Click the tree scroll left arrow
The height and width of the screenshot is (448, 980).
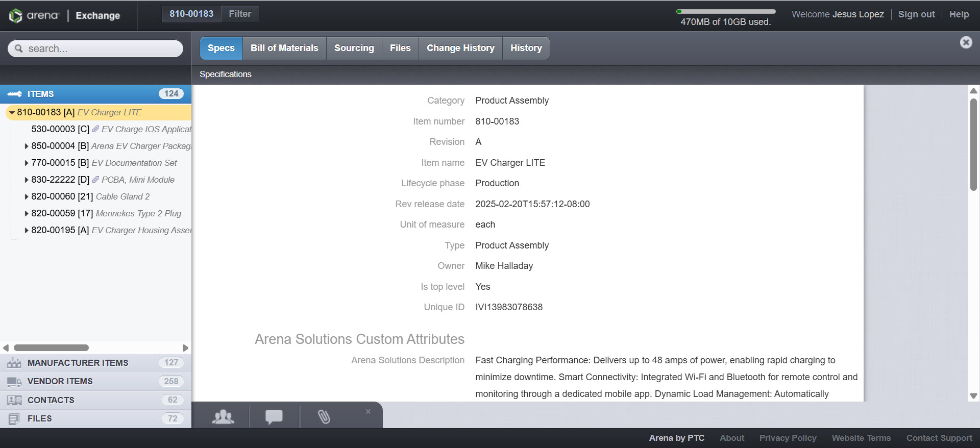(x=6, y=348)
